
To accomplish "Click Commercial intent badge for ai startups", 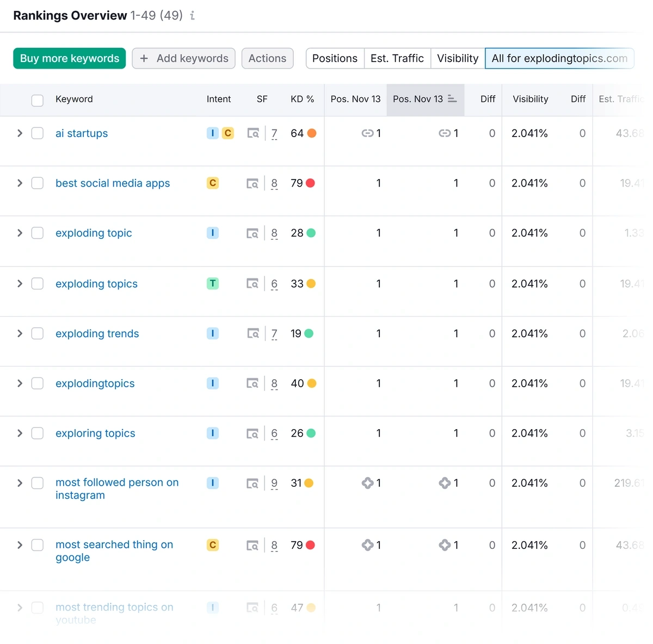I will pyautogui.click(x=228, y=133).
